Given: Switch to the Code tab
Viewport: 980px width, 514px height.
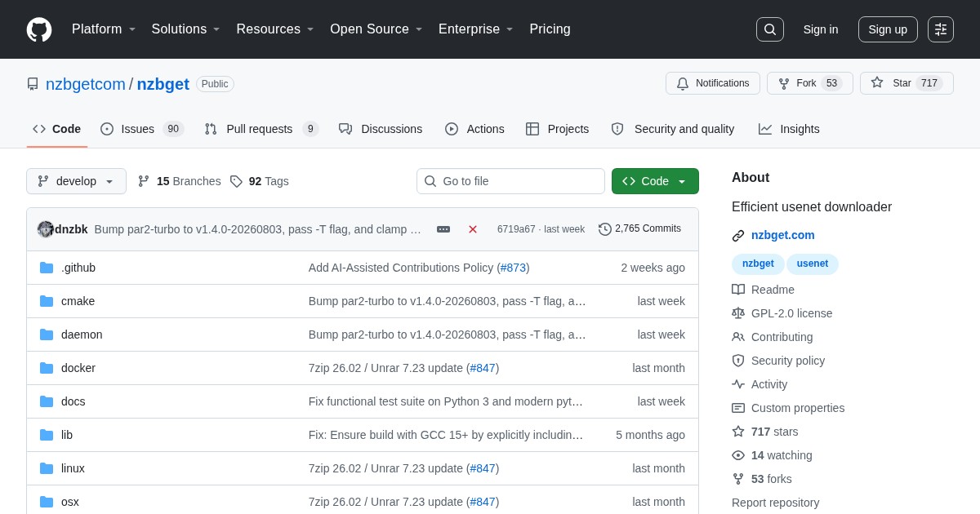Looking at the screenshot, I should pyautogui.click(x=57, y=129).
